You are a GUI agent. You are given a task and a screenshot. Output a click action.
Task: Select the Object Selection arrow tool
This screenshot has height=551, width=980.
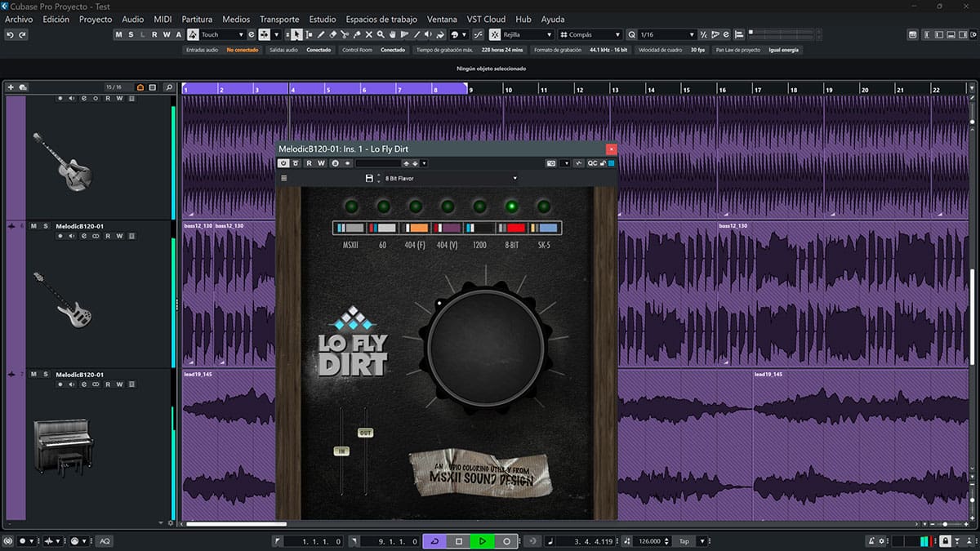(296, 34)
